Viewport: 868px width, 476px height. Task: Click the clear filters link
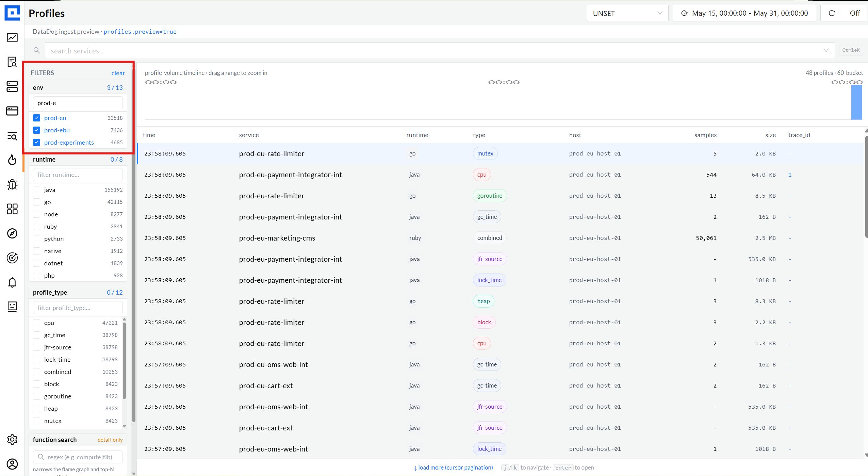pyautogui.click(x=118, y=73)
